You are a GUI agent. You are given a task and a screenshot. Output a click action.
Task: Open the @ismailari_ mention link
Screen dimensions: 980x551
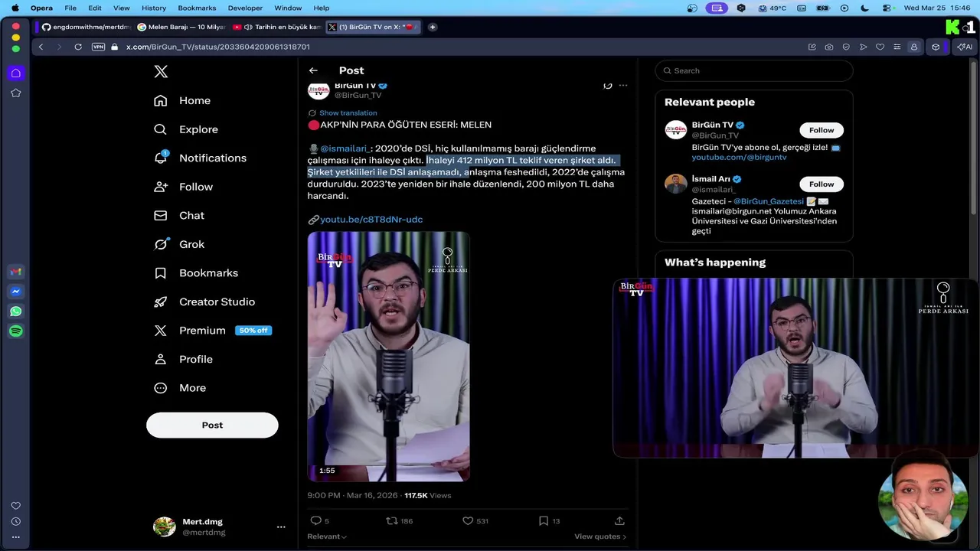345,148
